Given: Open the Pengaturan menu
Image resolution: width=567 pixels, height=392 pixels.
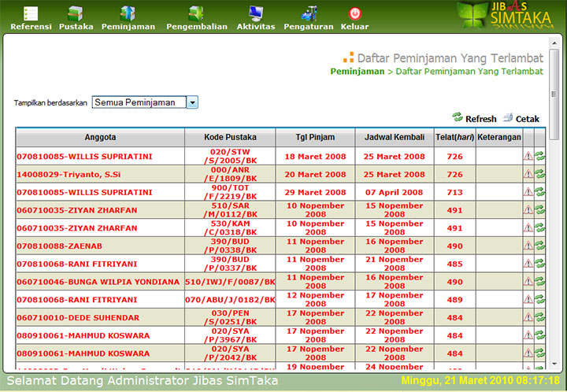Looking at the screenshot, I should click(309, 18).
